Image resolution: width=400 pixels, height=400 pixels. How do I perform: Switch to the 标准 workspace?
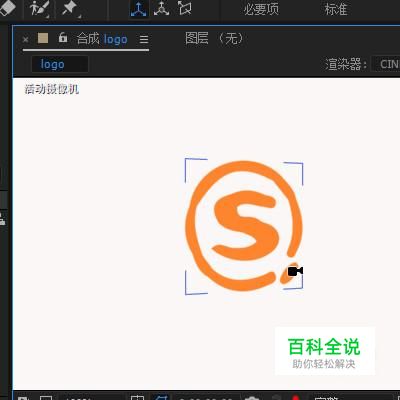336,9
